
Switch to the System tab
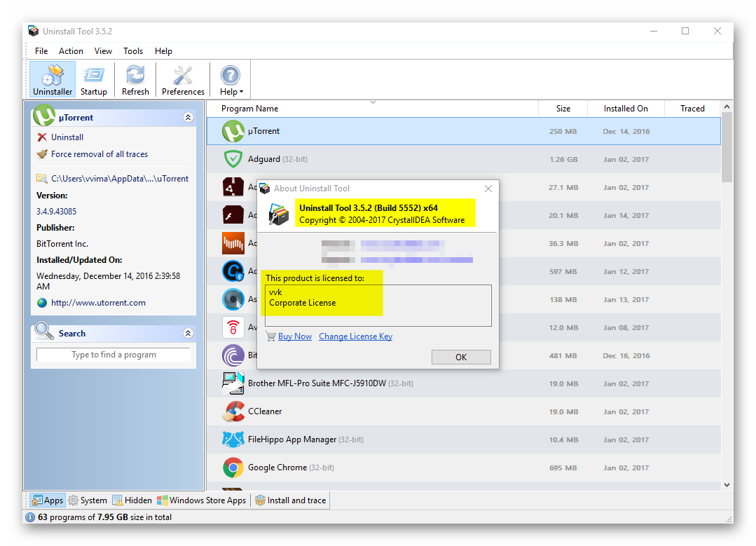point(88,500)
